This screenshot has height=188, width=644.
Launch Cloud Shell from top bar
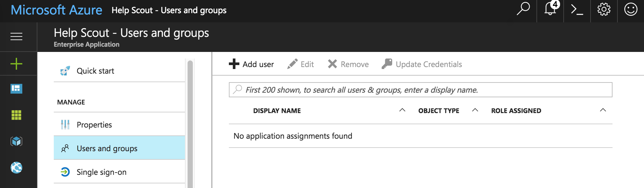click(x=577, y=10)
